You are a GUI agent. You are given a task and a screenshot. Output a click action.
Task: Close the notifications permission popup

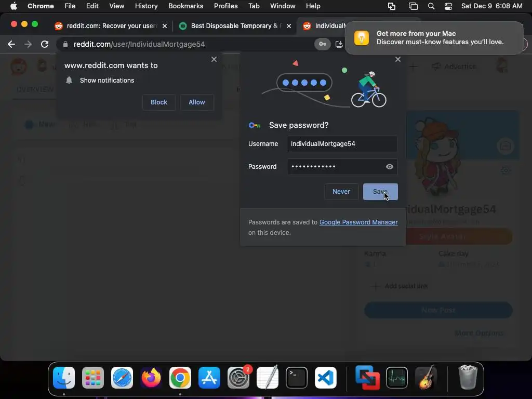tap(214, 59)
